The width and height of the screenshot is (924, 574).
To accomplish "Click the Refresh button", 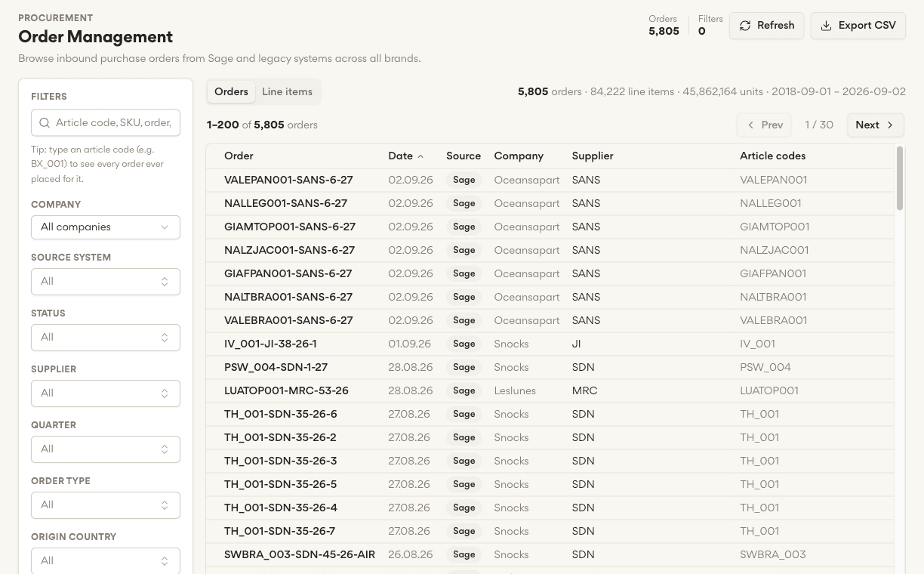I will 766,26.
